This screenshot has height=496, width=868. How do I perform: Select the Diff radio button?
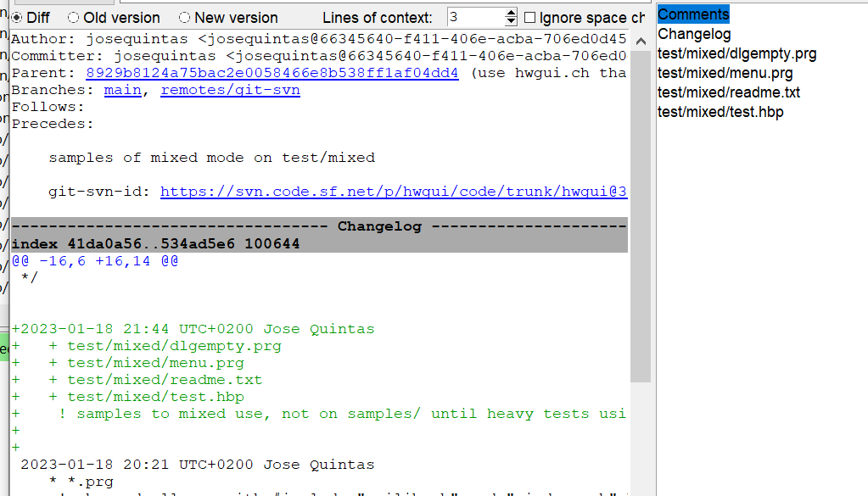17,18
